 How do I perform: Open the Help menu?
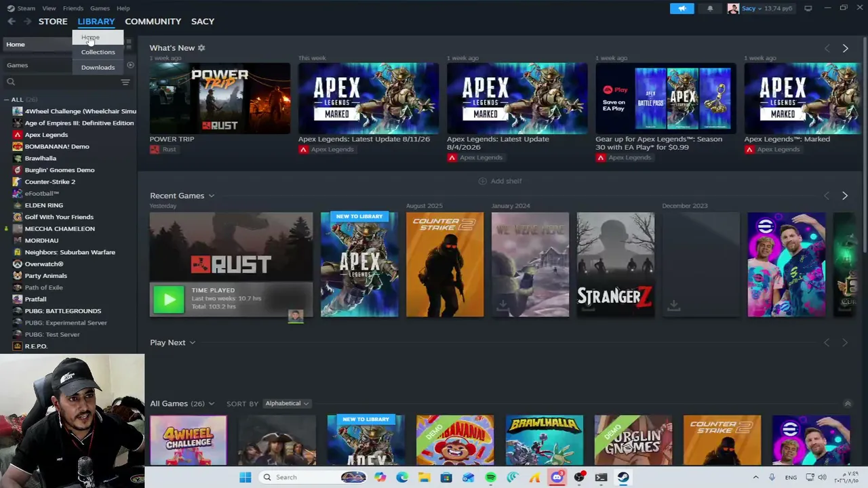coord(123,8)
